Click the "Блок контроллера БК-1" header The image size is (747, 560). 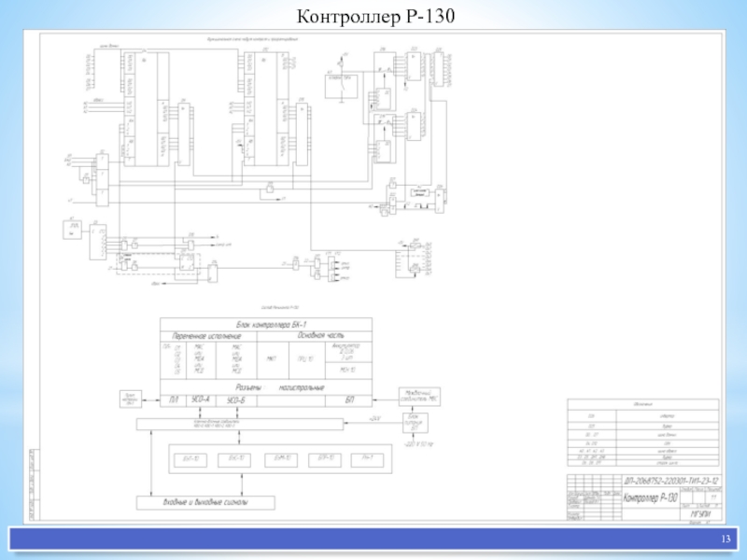click(266, 324)
